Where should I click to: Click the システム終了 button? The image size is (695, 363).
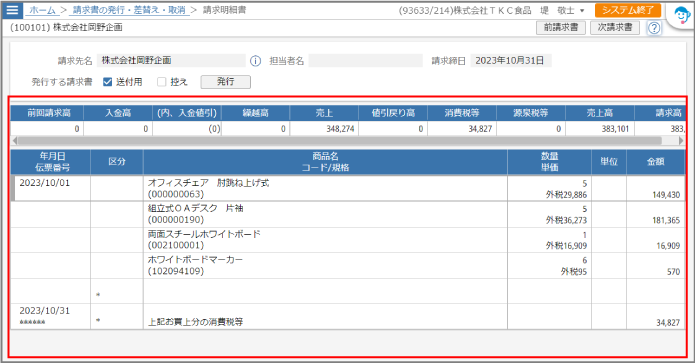628,10
